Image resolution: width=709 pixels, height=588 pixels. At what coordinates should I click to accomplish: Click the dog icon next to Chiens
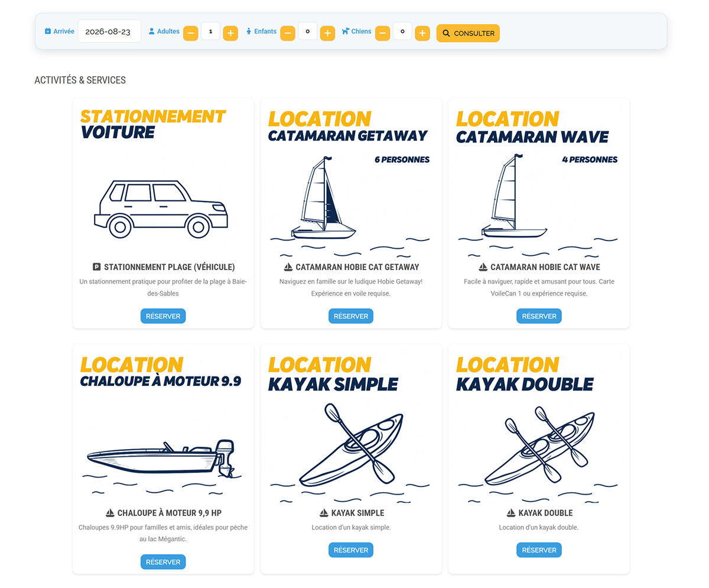(346, 31)
